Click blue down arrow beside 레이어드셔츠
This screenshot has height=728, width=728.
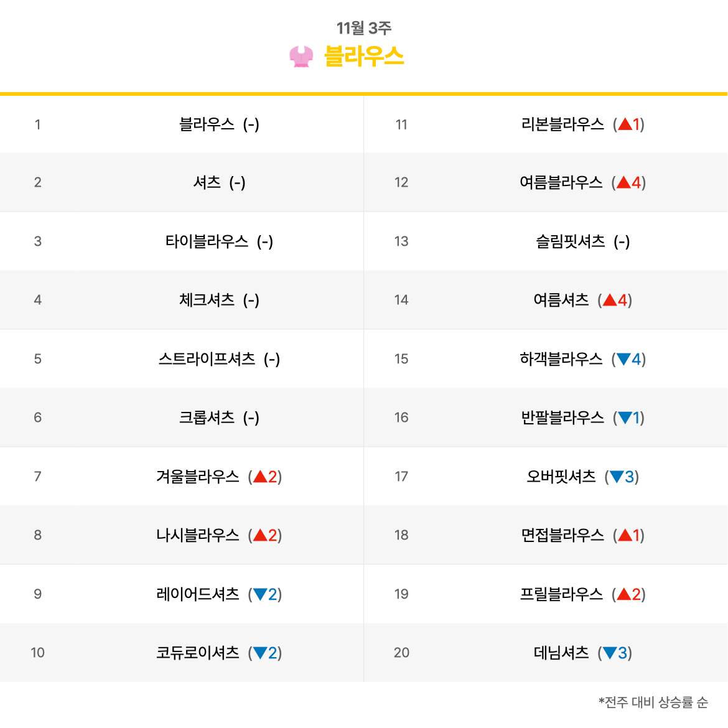coord(260,594)
